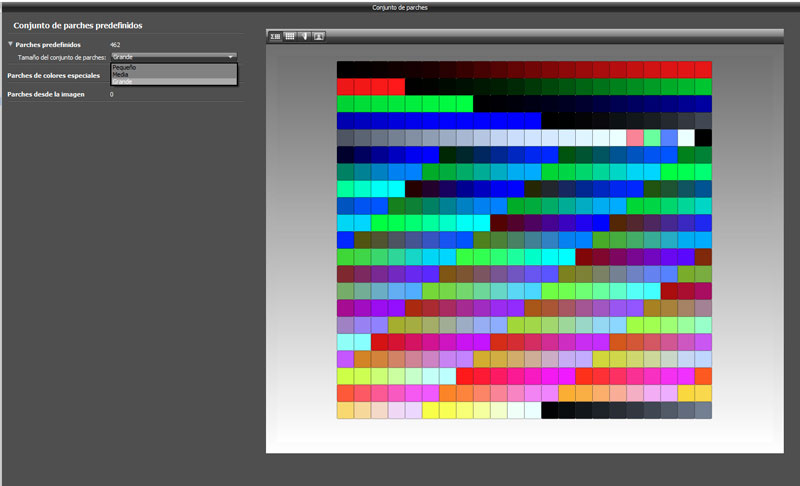Image resolution: width=800 pixels, height=486 pixels.
Task: Click the bottom-left pale orange patch
Action: point(345,410)
